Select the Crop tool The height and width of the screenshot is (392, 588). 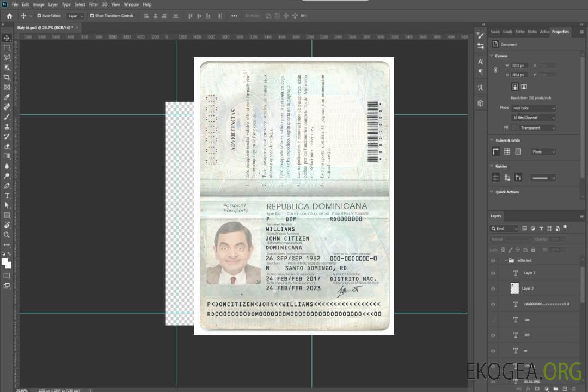point(7,77)
